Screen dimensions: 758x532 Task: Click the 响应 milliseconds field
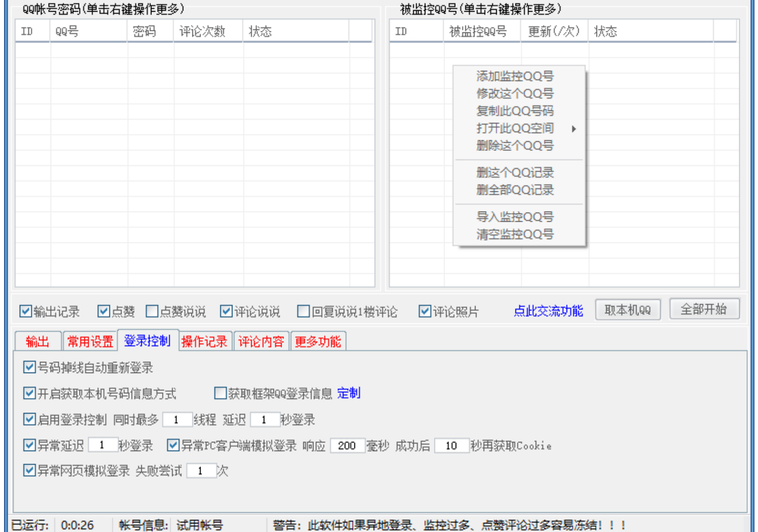pos(347,445)
